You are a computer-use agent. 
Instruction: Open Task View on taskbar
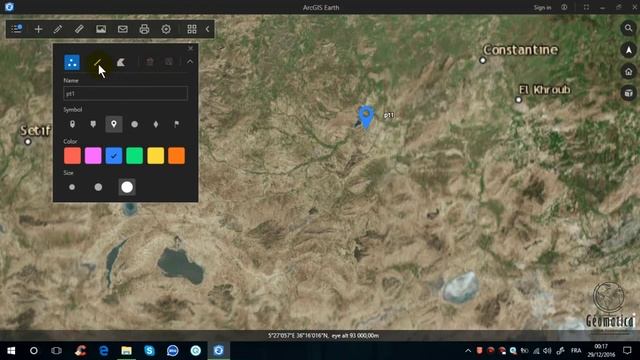point(56,351)
